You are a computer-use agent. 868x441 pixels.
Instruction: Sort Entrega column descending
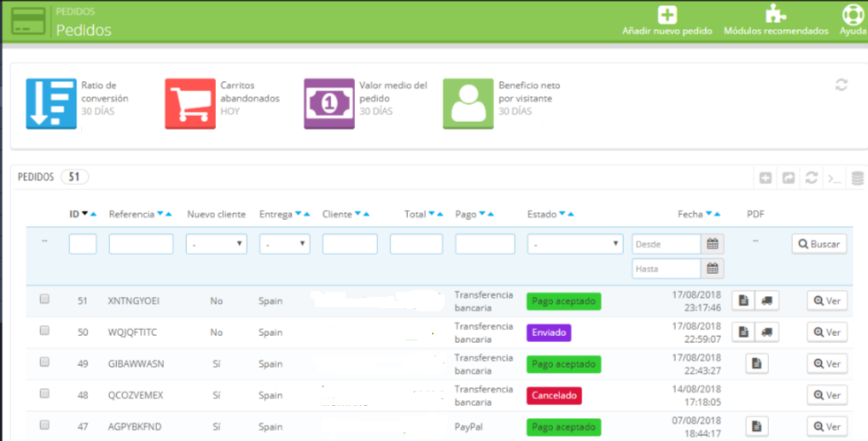[298, 213]
